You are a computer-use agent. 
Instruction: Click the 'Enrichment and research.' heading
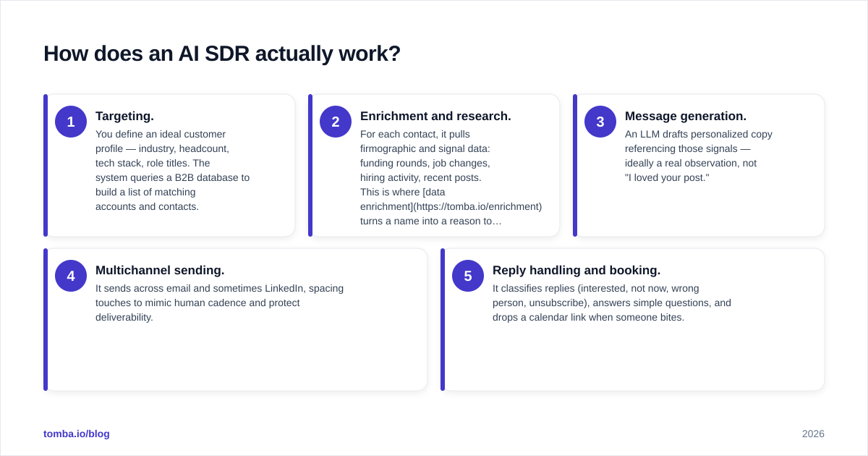(435, 116)
